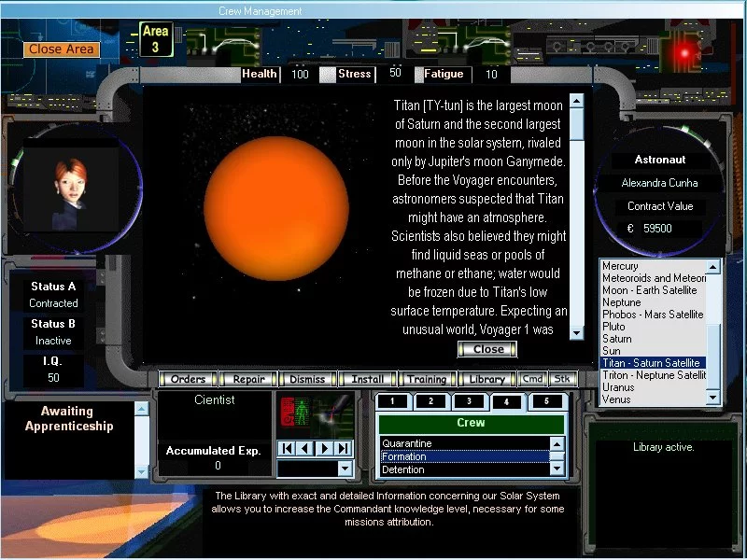This screenshot has height=560, width=747.
Task: Click the up arrow of the Crew list scrollbar
Action: (x=557, y=444)
